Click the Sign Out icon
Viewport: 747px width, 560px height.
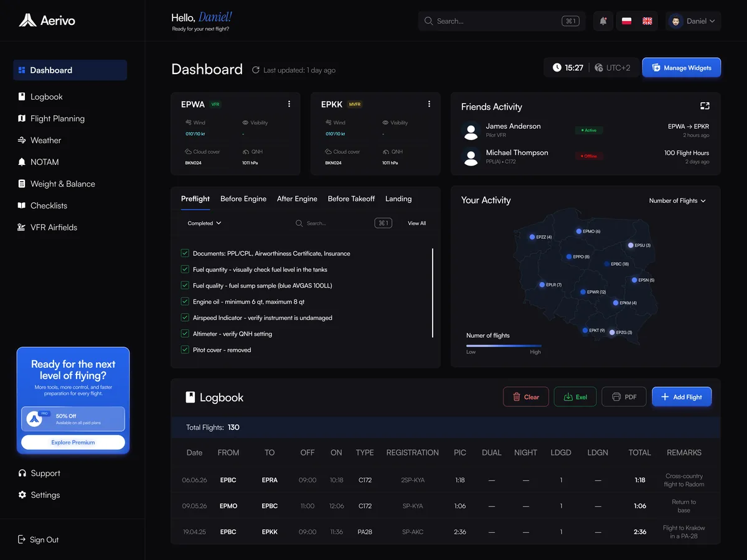(22, 539)
